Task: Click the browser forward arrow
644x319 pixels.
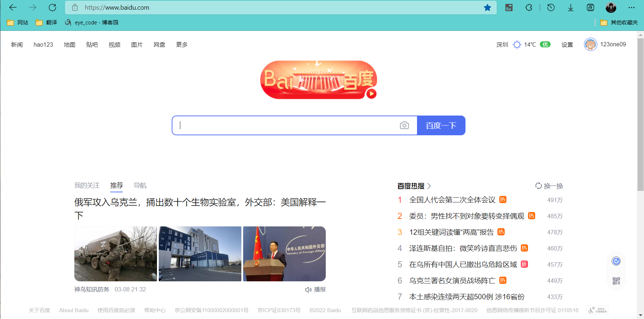Action: pyautogui.click(x=33, y=8)
